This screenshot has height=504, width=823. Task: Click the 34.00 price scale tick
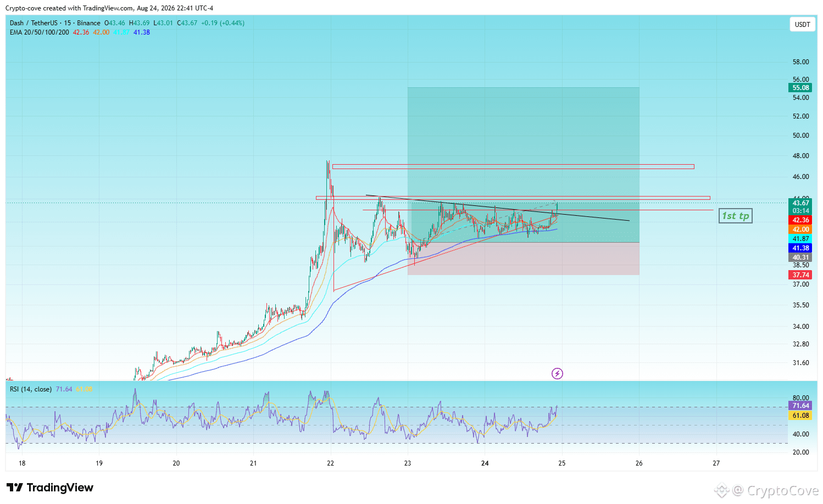800,327
